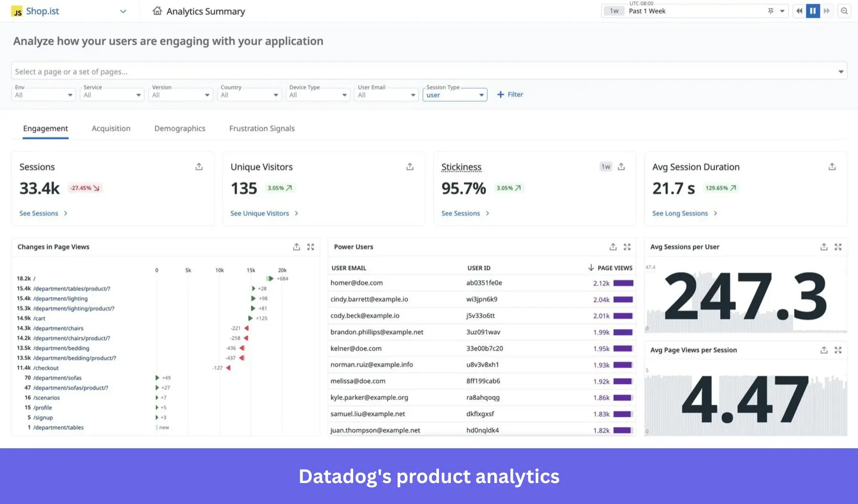Open the Frustration Signals tab
This screenshot has width=858, height=504.
click(x=261, y=128)
